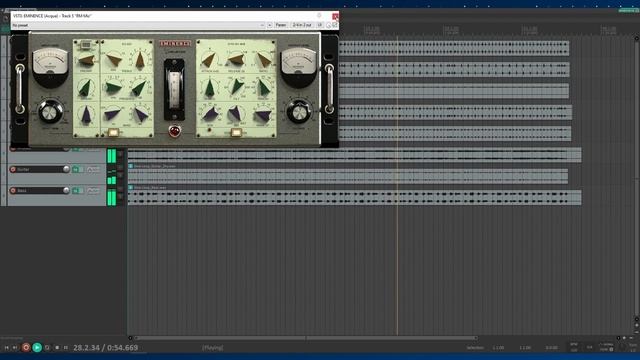The image size is (640, 360).
Task: Click purple knob in compressor's middle column
Action: pyautogui.click(x=236, y=113)
